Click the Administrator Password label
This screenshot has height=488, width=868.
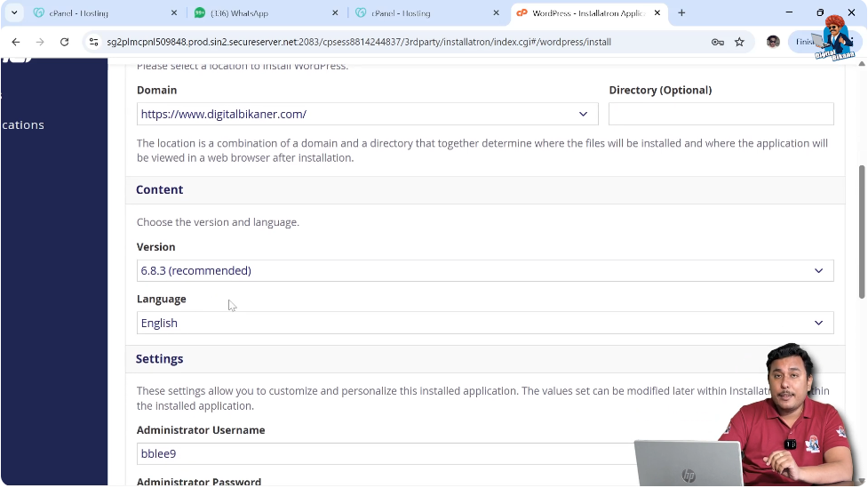pos(199,482)
